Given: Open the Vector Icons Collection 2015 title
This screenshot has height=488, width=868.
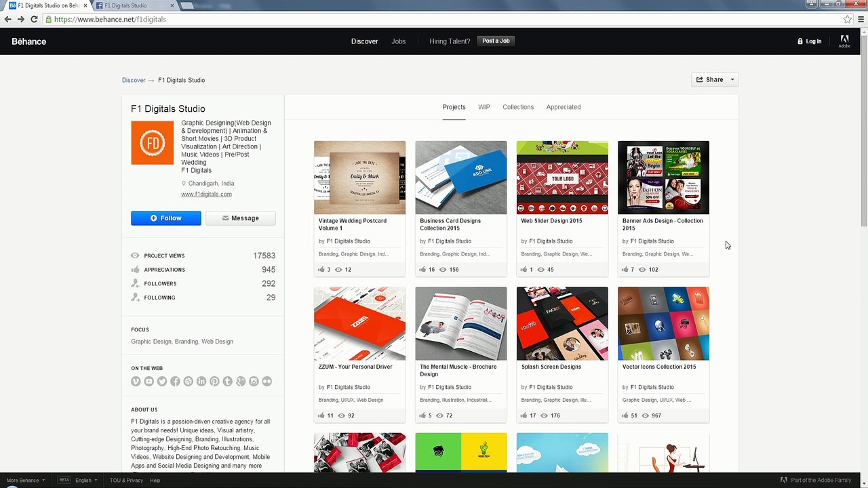Looking at the screenshot, I should coord(659,367).
